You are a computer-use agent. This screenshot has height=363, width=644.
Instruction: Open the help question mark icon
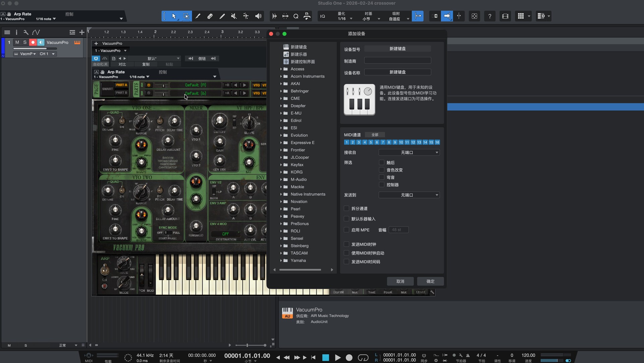(x=490, y=16)
